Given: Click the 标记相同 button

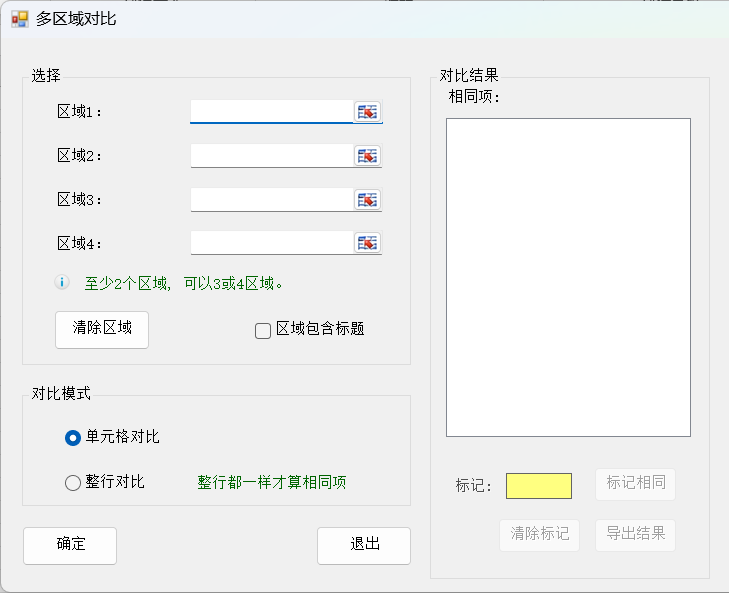Looking at the screenshot, I should (636, 485).
